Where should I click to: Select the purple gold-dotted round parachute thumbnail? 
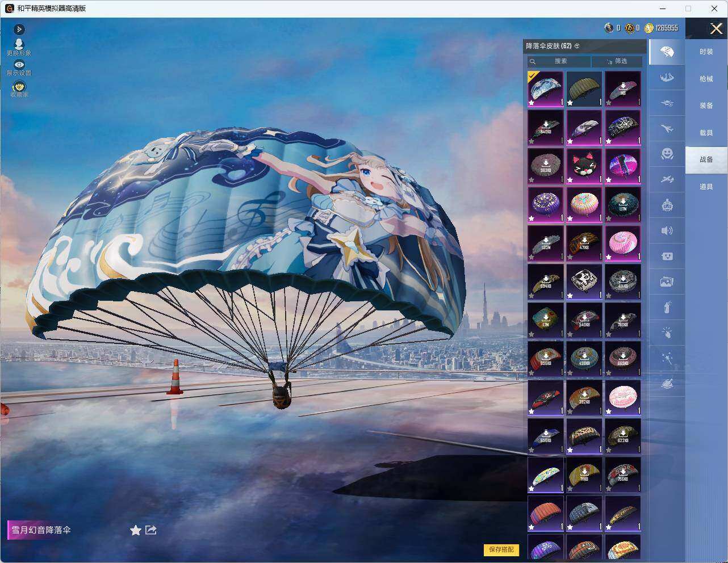click(546, 205)
